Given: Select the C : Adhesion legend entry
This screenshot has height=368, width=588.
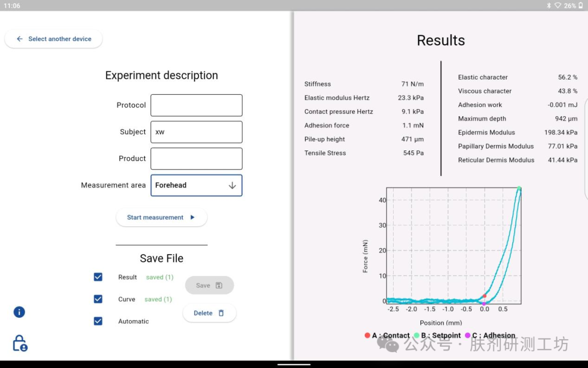Looking at the screenshot, I should (x=490, y=335).
